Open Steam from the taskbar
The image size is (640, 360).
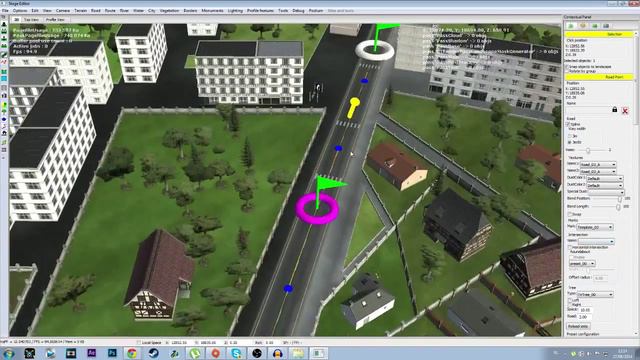click(x=153, y=353)
